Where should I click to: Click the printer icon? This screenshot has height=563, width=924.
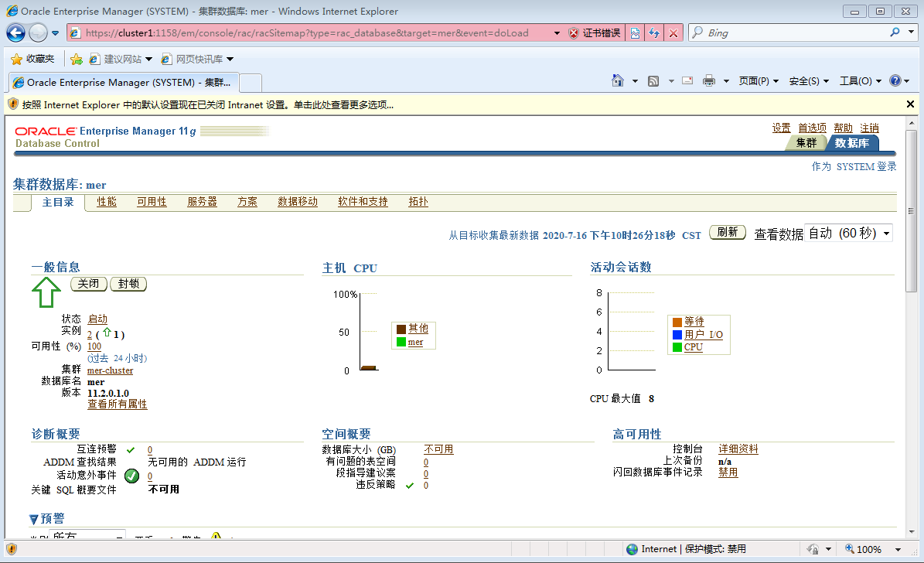(709, 80)
